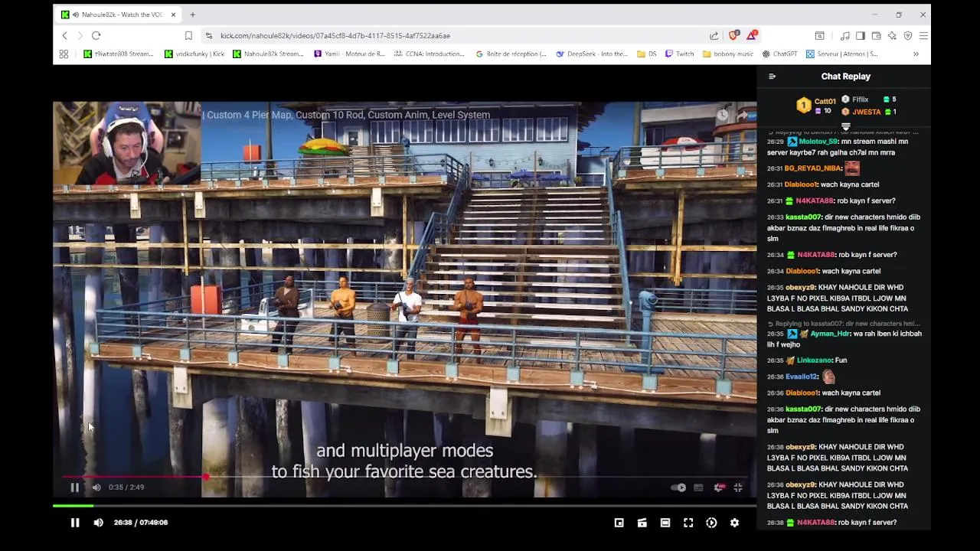Open embedded video HD settings gear
Viewport: 980px width, 551px height.
pos(719,487)
